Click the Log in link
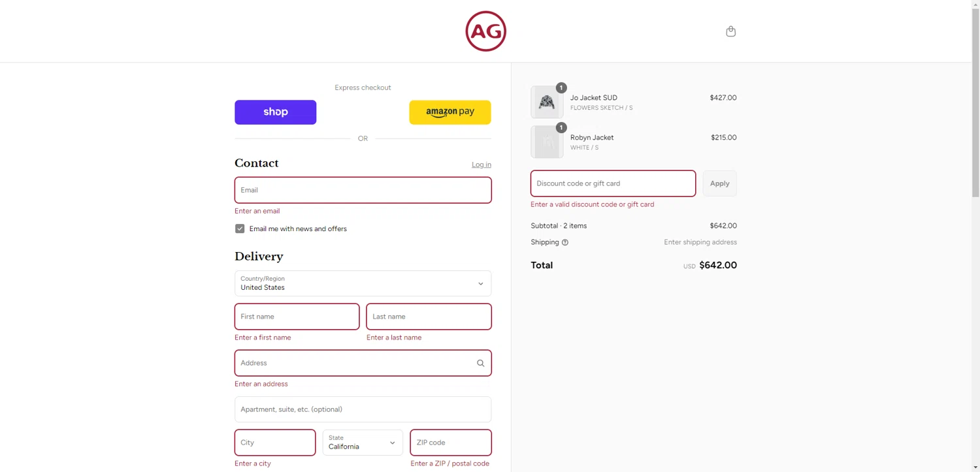Image resolution: width=980 pixels, height=472 pixels. 482,165
